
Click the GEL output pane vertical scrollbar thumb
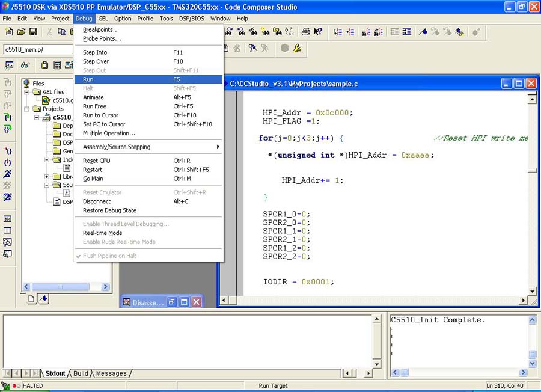pyautogui.click(x=533, y=354)
